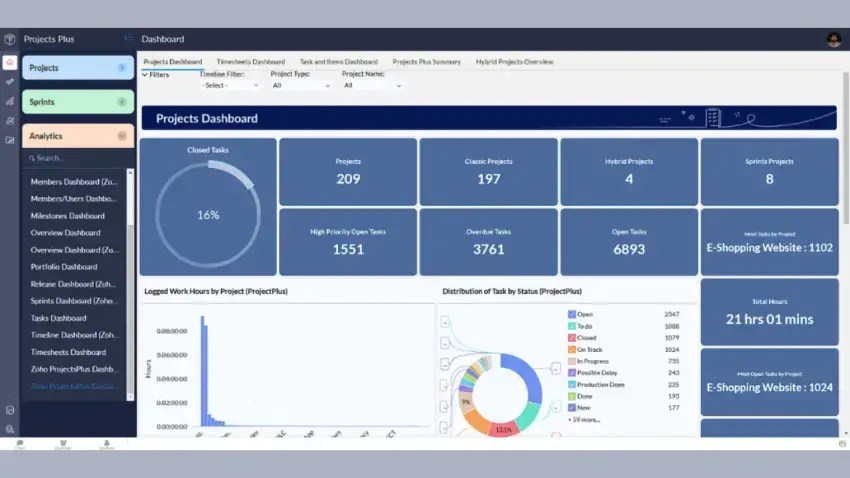Click the '+ 59 more...' legend link
The height and width of the screenshot is (478, 850).
[x=586, y=419]
